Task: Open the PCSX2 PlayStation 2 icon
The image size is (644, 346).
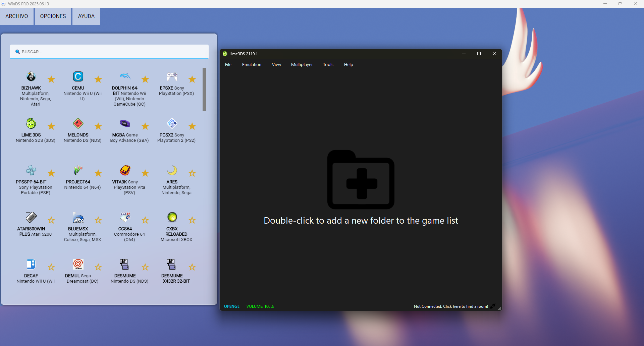Action: click(172, 123)
